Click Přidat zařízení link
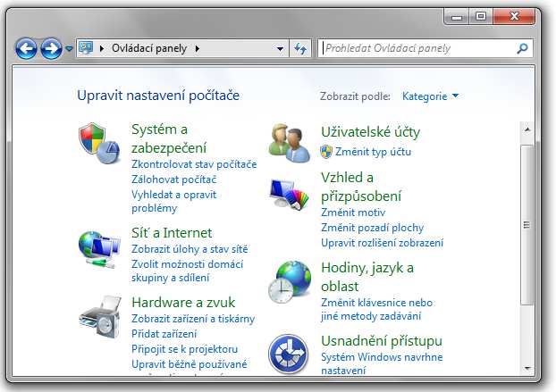This screenshot has height=392, width=556. [x=164, y=334]
